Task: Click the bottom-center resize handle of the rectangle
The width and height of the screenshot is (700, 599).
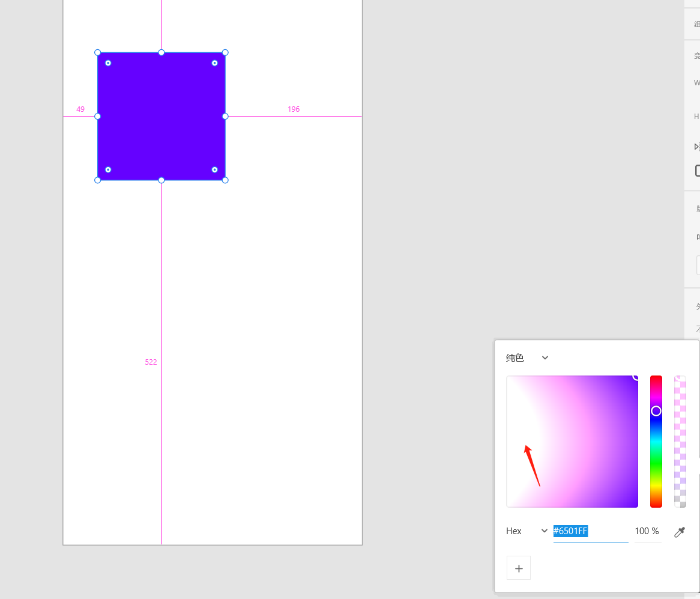Action: click(161, 179)
